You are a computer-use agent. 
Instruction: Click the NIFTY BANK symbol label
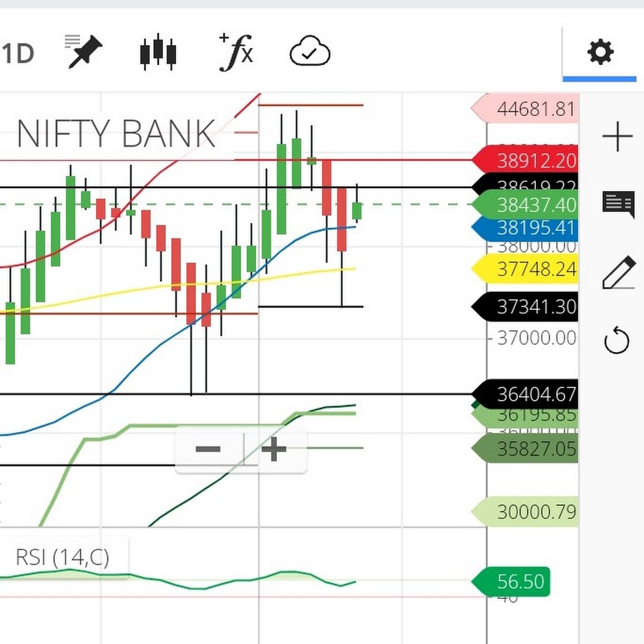116,134
